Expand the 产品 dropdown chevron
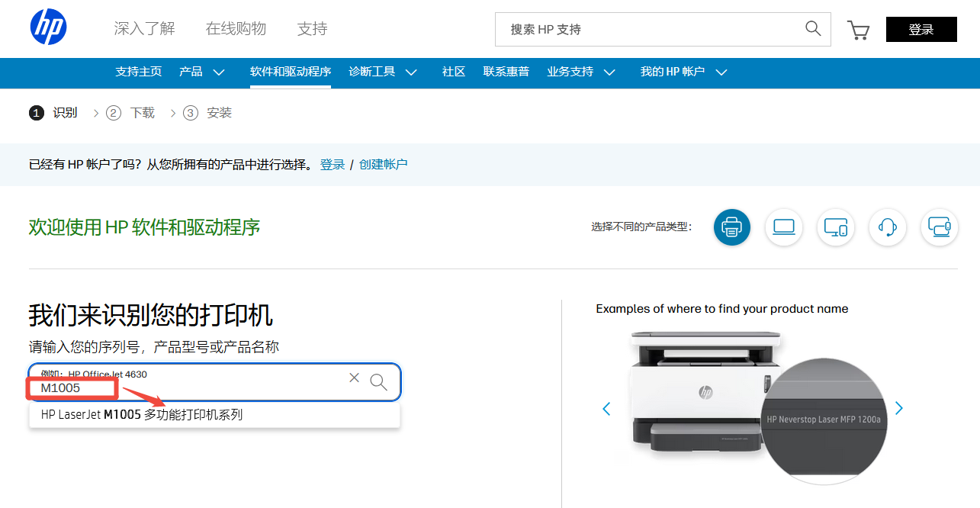This screenshot has width=980, height=508. tap(219, 72)
